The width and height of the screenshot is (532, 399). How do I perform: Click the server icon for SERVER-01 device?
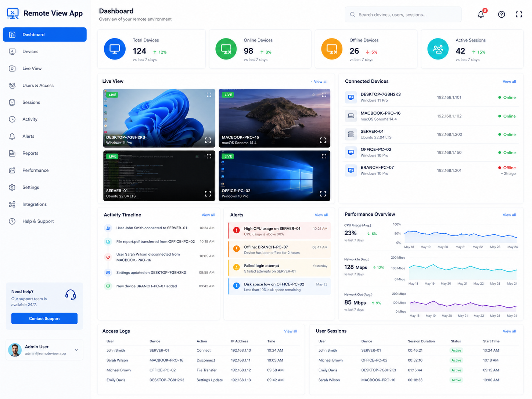pos(351,134)
